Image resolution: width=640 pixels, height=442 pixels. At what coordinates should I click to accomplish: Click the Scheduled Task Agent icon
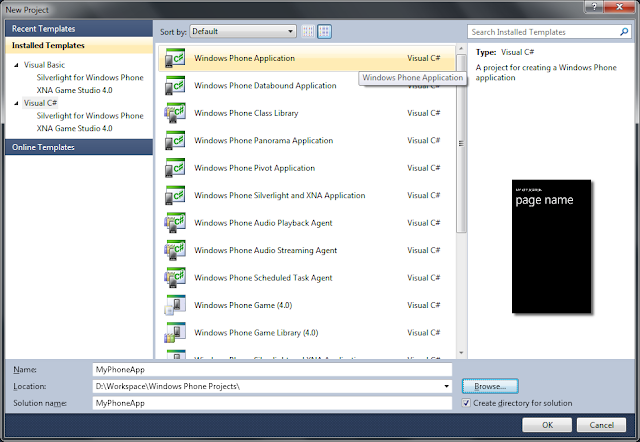(x=175, y=278)
